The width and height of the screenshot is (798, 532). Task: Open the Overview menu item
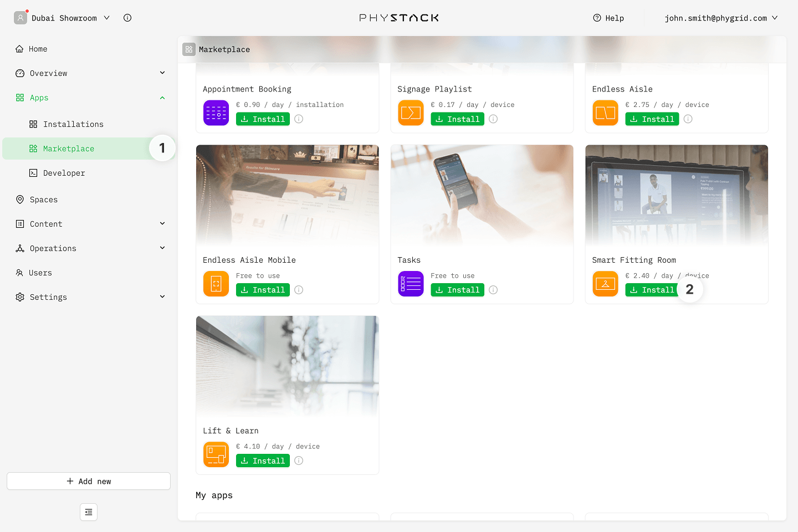tap(89, 73)
